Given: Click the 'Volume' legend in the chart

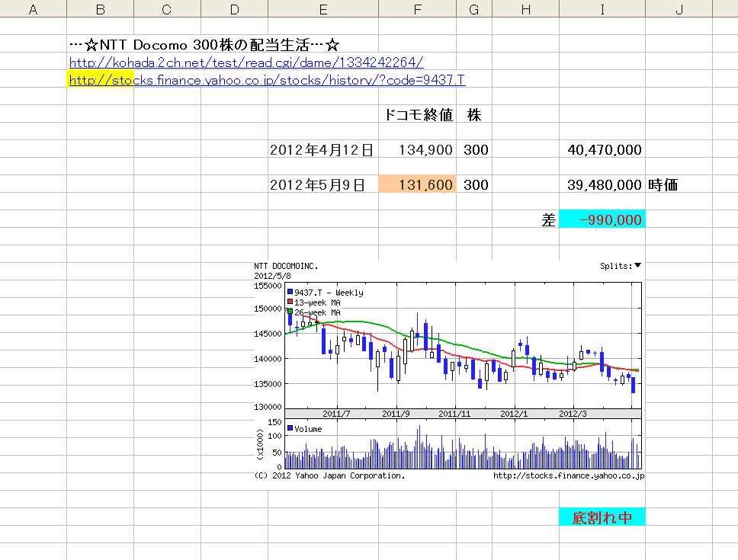Looking at the screenshot, I should tap(304, 429).
